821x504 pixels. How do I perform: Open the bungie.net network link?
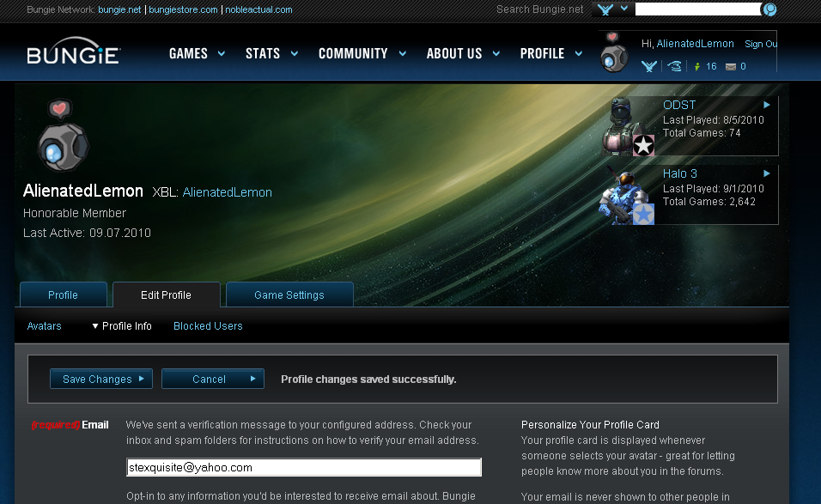[119, 9]
